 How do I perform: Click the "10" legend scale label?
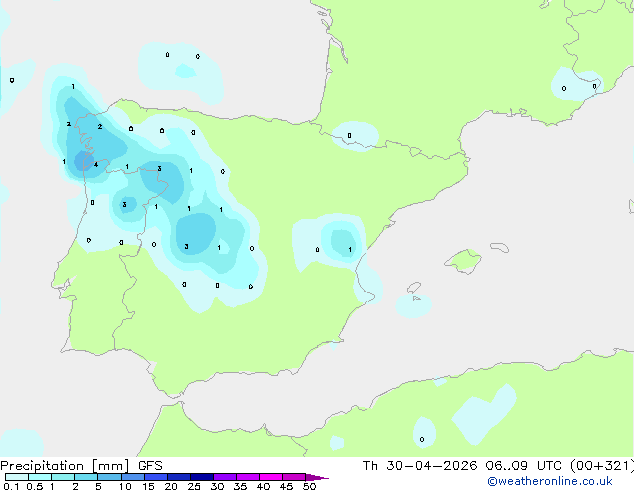125,486
